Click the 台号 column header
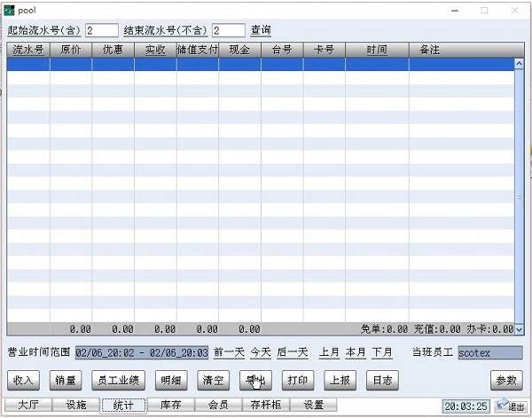532x418 pixels. pos(282,50)
